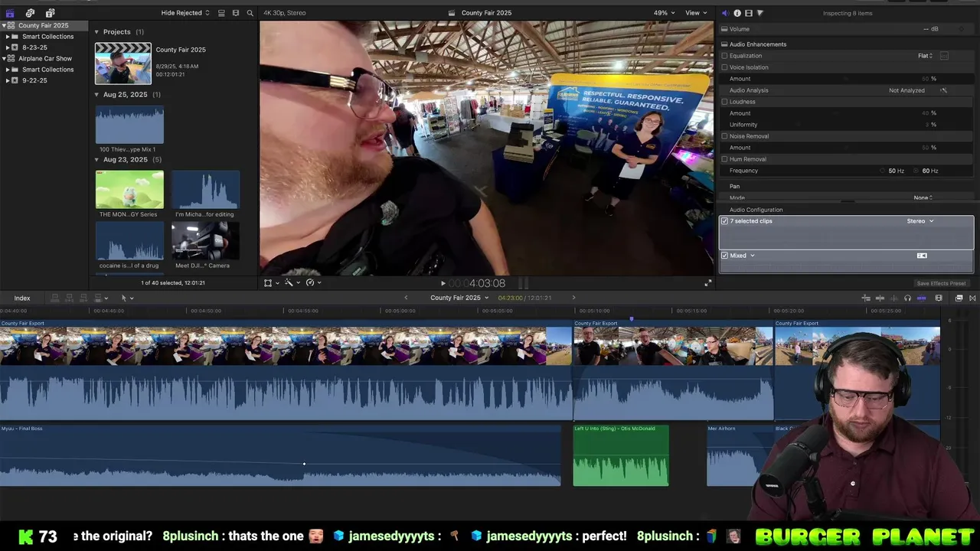Click the Audio Analysis magic wand
This screenshot has width=980, height=551.
pos(944,90)
